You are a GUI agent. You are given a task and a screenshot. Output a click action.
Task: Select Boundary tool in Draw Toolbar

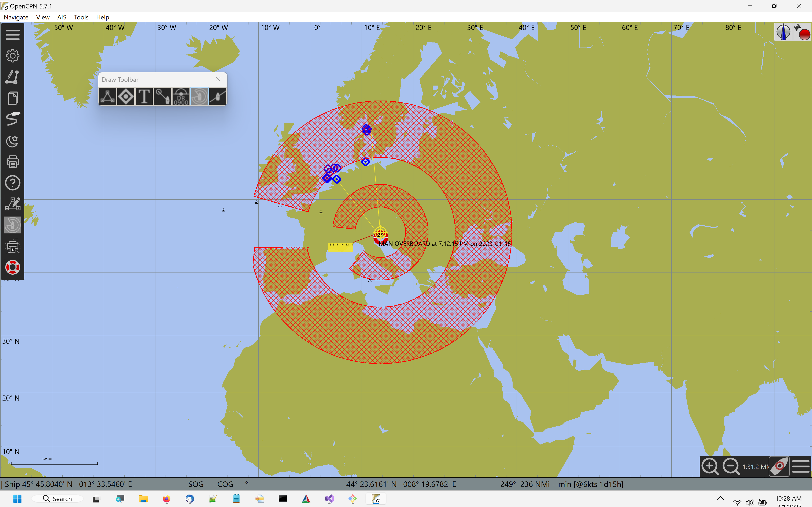pyautogui.click(x=107, y=97)
